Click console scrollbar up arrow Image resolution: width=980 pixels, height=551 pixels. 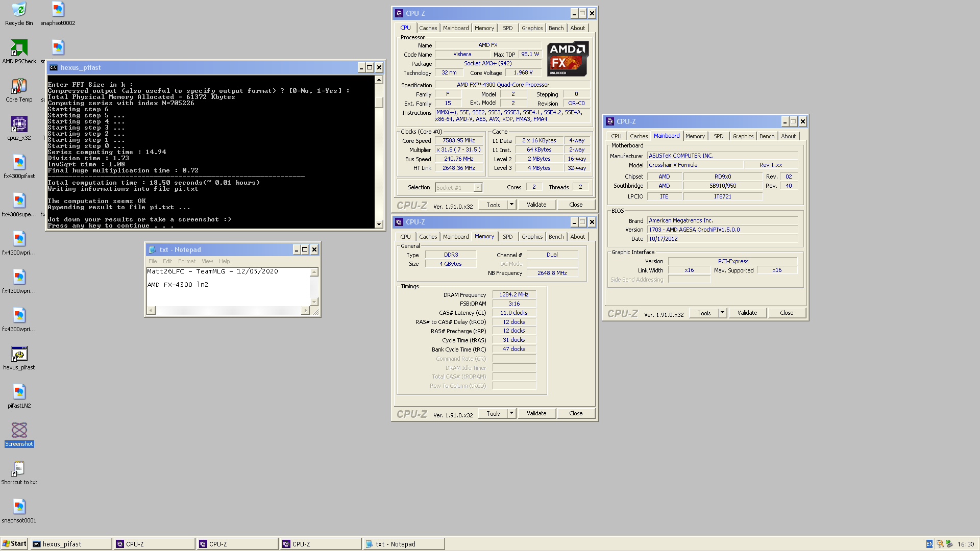[379, 80]
